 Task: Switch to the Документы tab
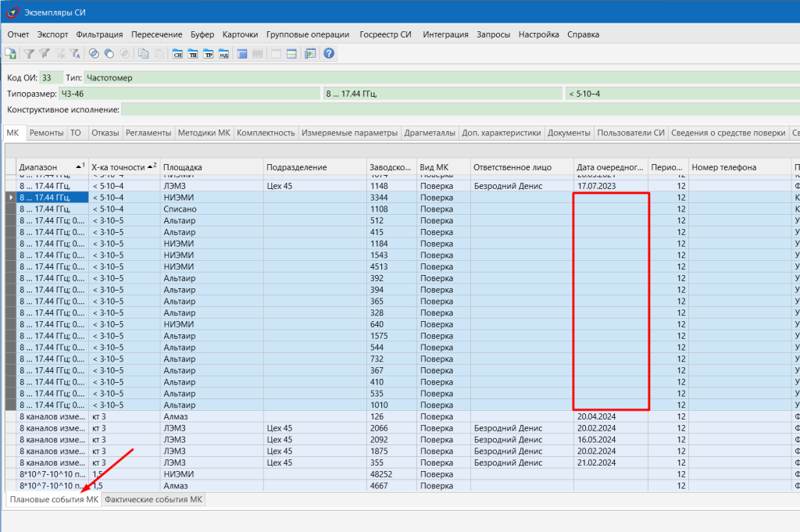point(569,133)
